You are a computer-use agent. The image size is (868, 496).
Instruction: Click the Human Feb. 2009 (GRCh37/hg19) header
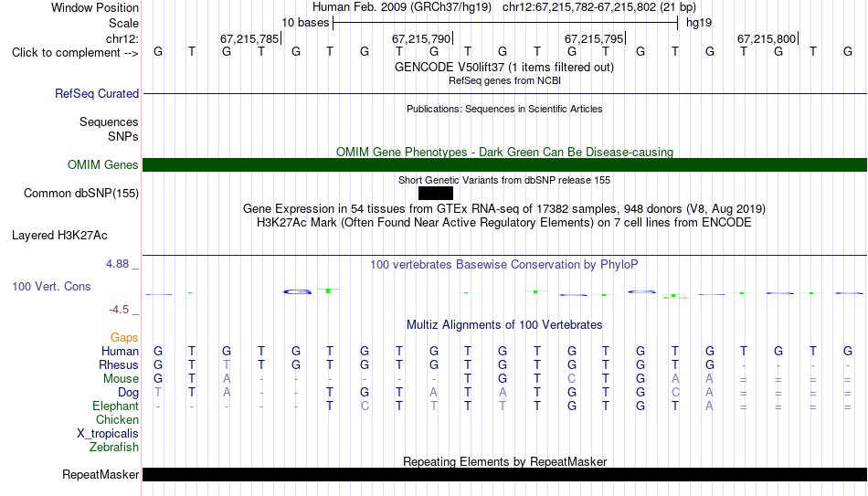click(402, 7)
